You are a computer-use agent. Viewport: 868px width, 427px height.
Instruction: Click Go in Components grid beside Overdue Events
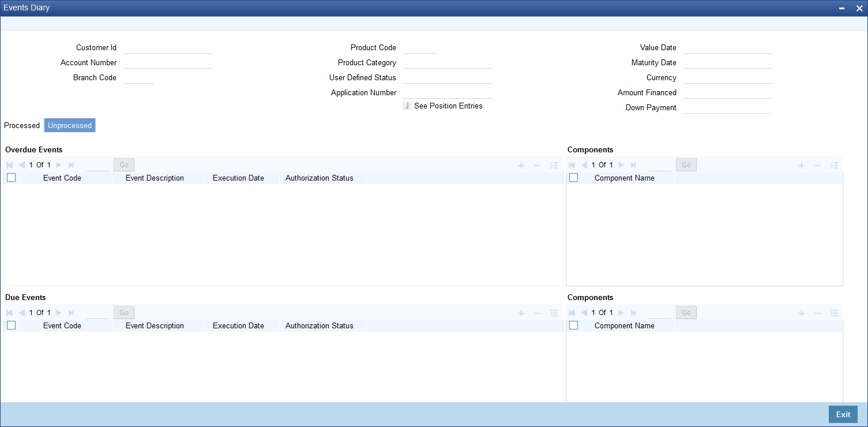click(x=686, y=165)
